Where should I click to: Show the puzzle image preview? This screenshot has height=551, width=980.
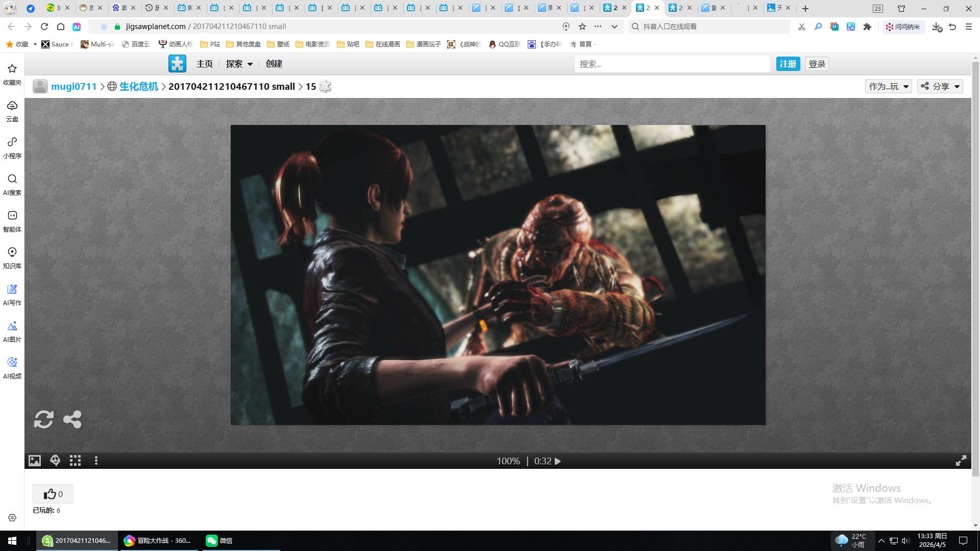click(35, 461)
